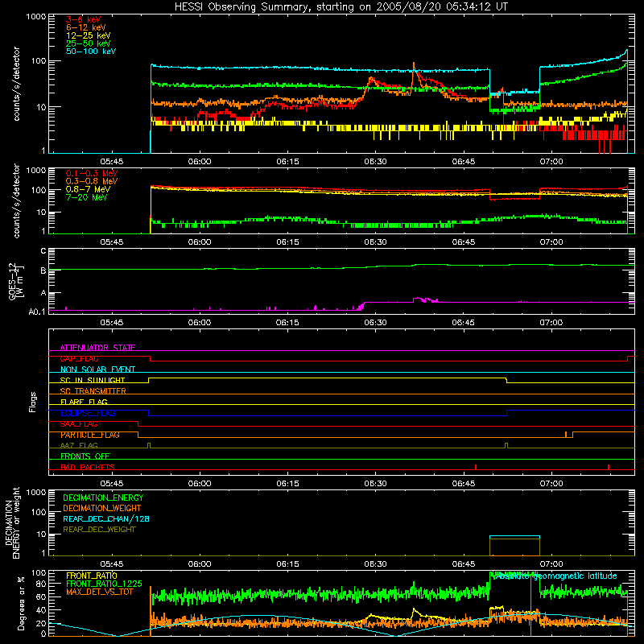Click the BAD_PACKETS flag label
Viewport: 644px width, 644px height.
pos(88,467)
